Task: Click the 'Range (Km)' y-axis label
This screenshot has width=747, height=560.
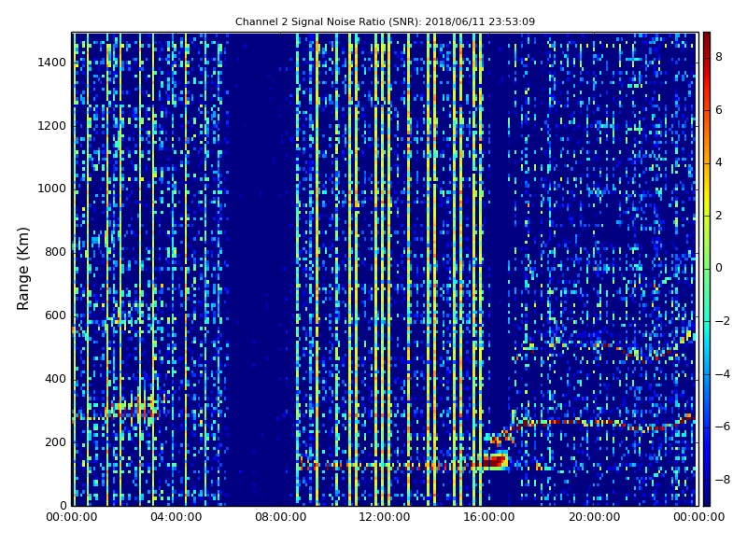Action: pos(22,269)
